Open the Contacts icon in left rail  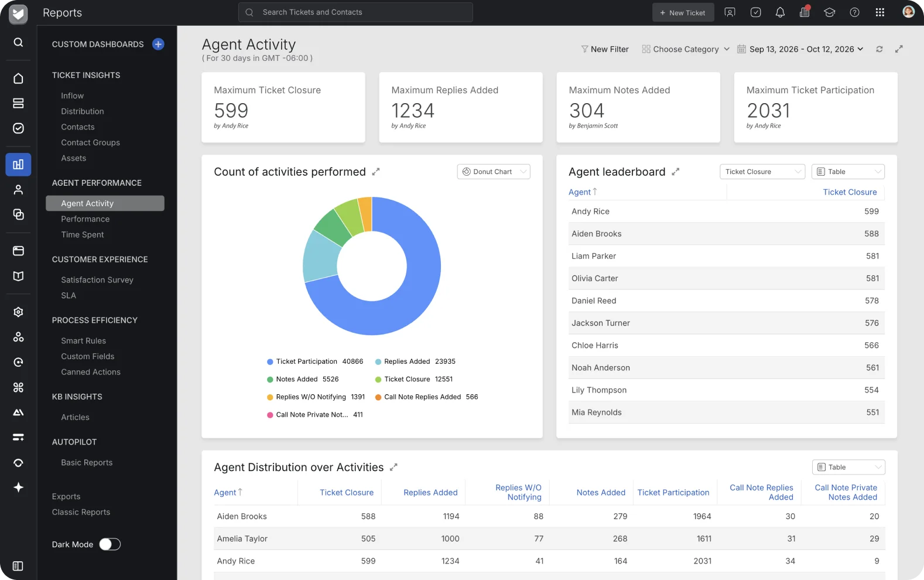18,190
